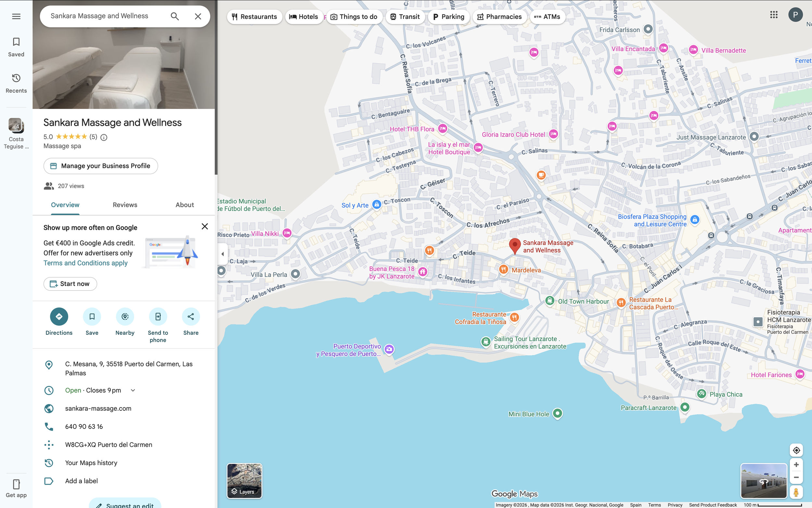Open Street View preview thumbnail
The height and width of the screenshot is (508, 812).
pyautogui.click(x=764, y=481)
